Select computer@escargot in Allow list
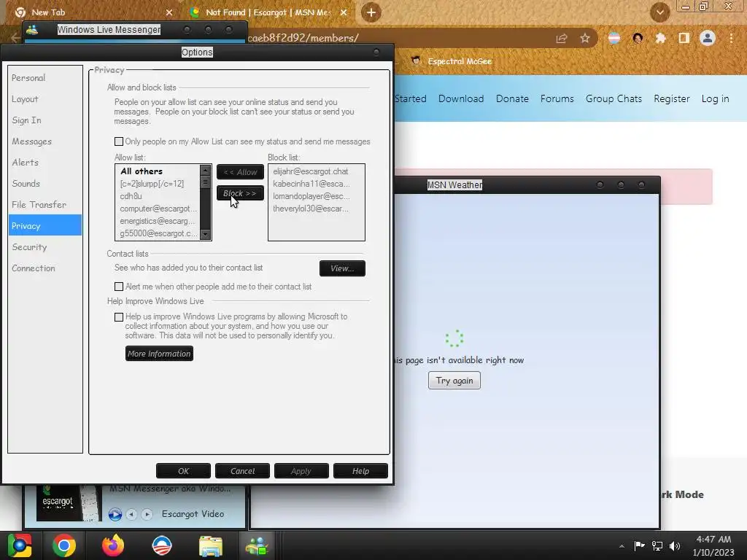Viewport: 747px width, 560px height. [x=158, y=209]
